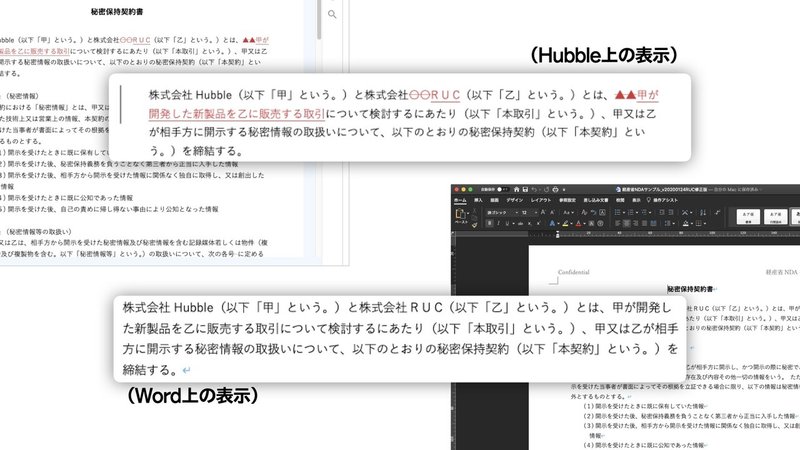Toggle Strikethrough formatting

coord(520,223)
